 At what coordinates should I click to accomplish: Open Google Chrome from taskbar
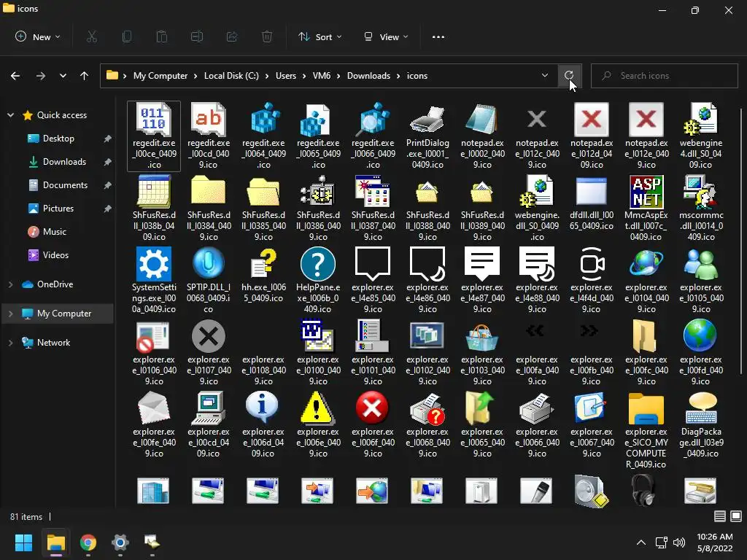[88, 542]
